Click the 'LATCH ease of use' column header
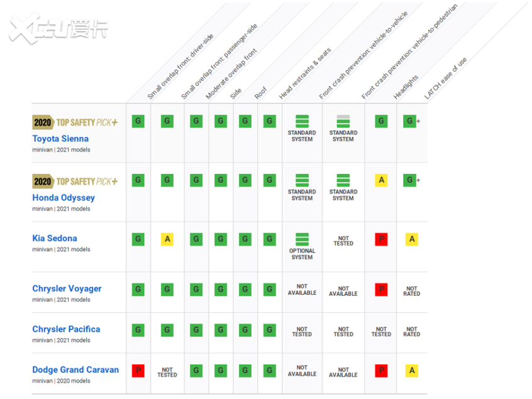 click(x=445, y=79)
